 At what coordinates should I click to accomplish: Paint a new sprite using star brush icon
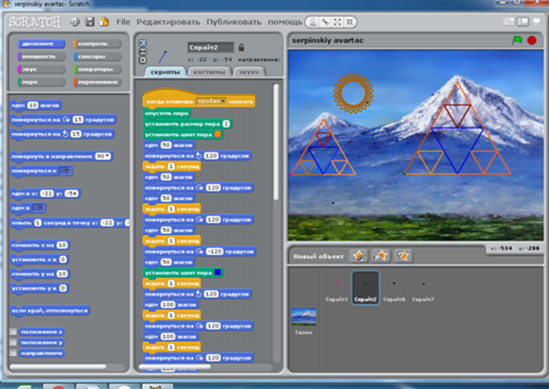pos(358,256)
